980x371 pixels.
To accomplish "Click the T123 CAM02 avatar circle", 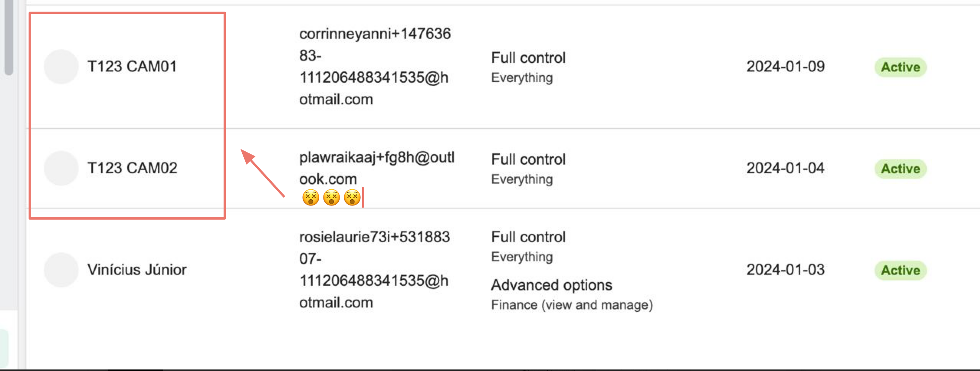I will pos(61,168).
